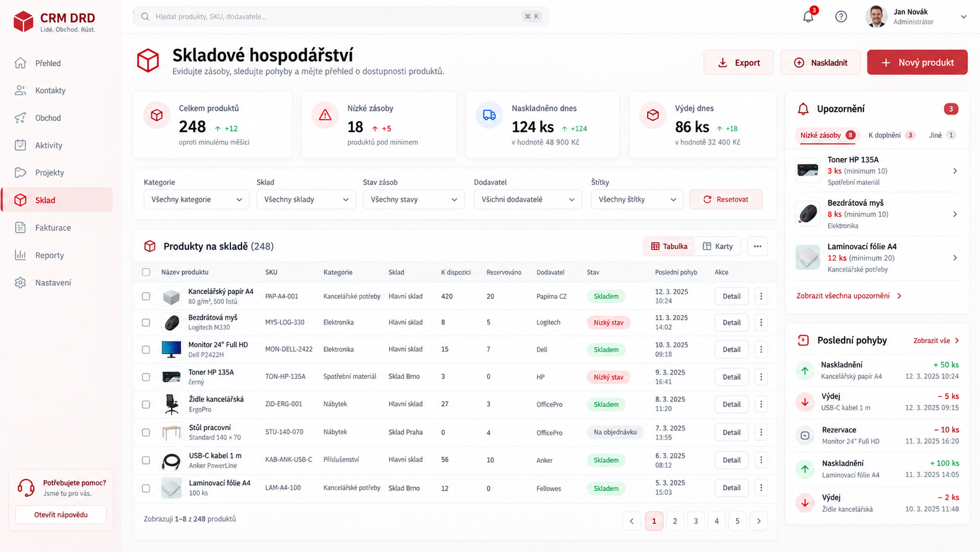Tick the Židle kancelářská row checkbox
The width and height of the screenshot is (980, 552).
click(x=146, y=405)
